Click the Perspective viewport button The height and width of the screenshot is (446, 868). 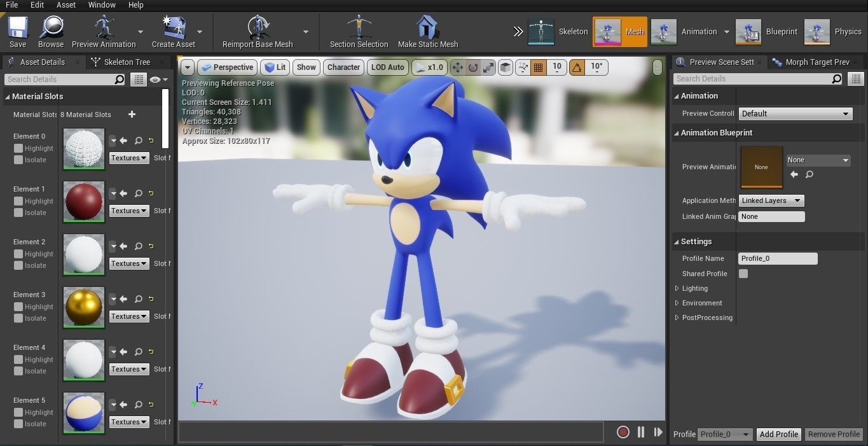coord(226,67)
